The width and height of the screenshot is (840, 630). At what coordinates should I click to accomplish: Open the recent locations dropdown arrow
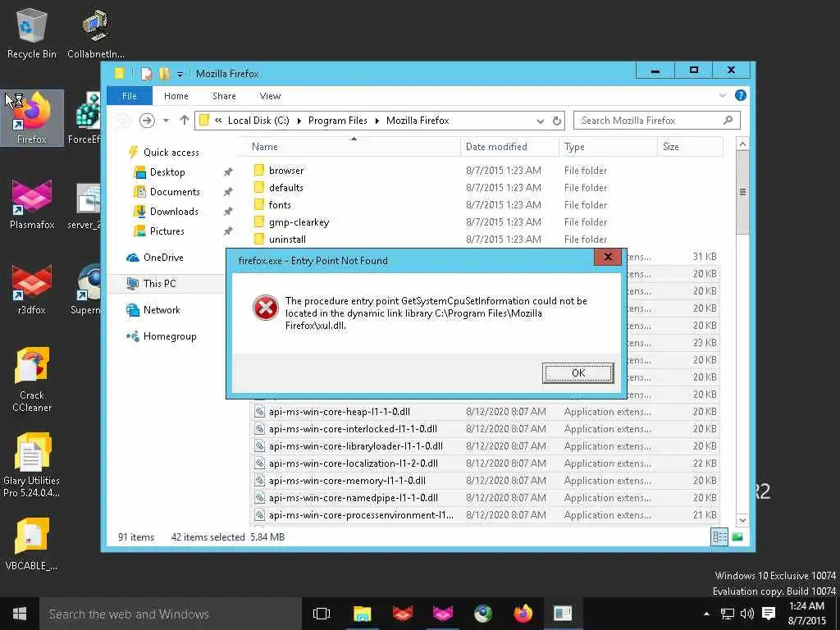click(166, 121)
